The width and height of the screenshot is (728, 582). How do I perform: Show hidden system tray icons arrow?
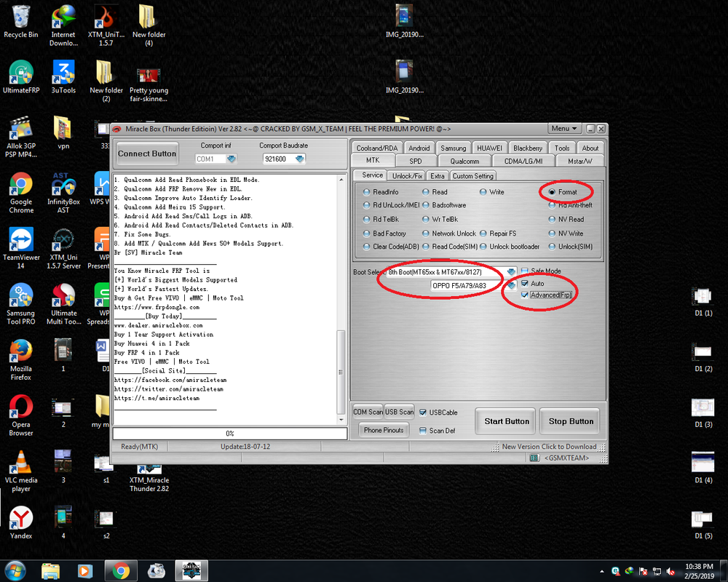(x=602, y=572)
